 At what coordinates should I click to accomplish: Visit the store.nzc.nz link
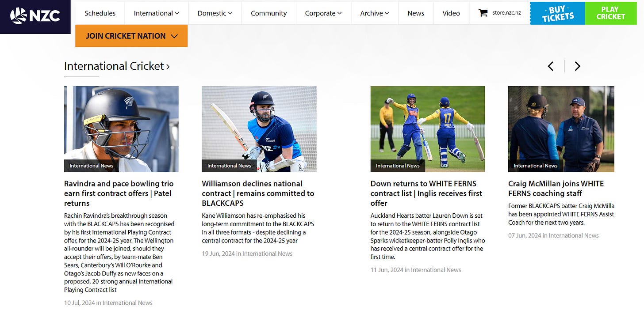[506, 13]
